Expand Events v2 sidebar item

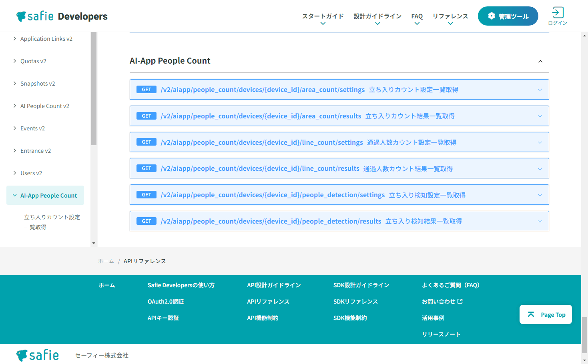(x=32, y=128)
